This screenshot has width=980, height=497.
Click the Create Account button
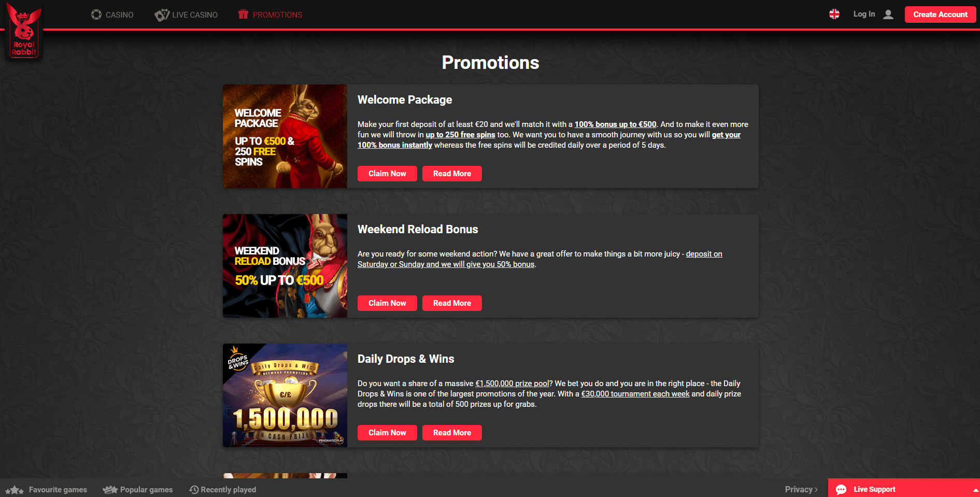(x=940, y=15)
